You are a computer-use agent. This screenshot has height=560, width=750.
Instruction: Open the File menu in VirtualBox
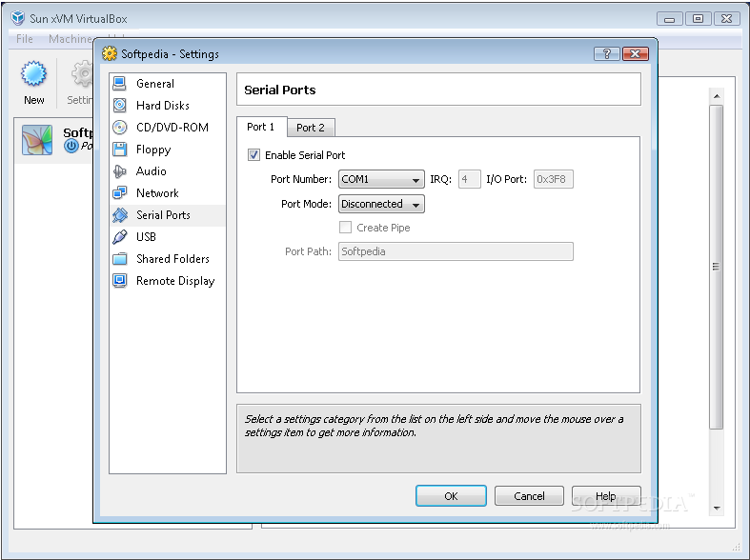pyautogui.click(x=25, y=39)
